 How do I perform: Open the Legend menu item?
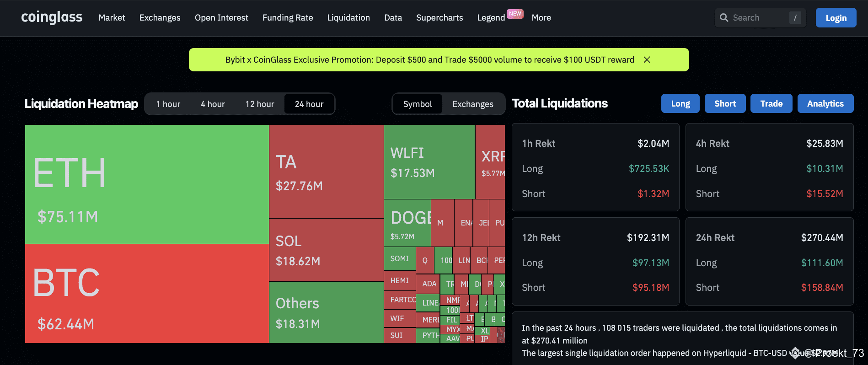pyautogui.click(x=491, y=18)
